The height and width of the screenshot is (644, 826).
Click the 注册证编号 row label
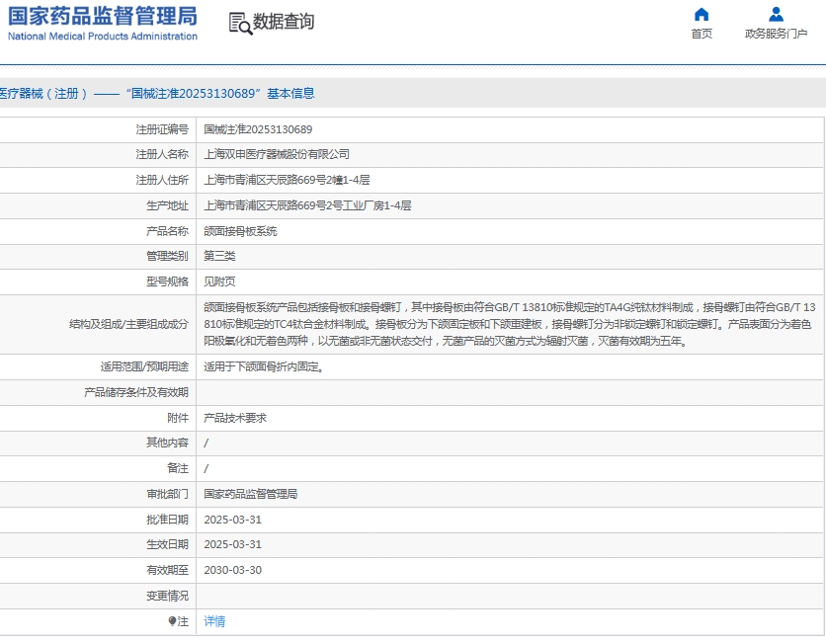click(x=162, y=129)
